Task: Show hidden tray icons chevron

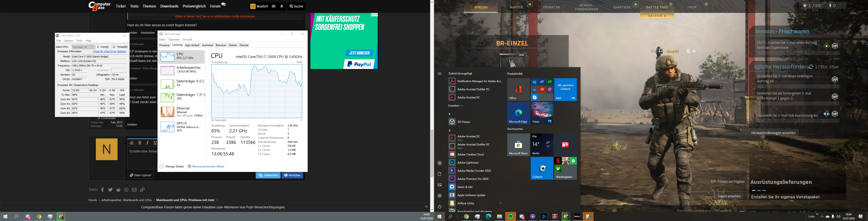Action: [x=822, y=217]
